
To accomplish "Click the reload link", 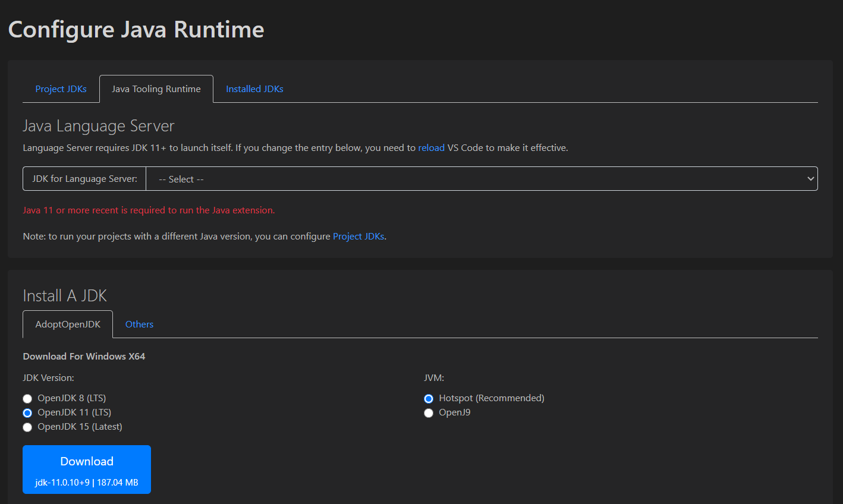I will (431, 148).
